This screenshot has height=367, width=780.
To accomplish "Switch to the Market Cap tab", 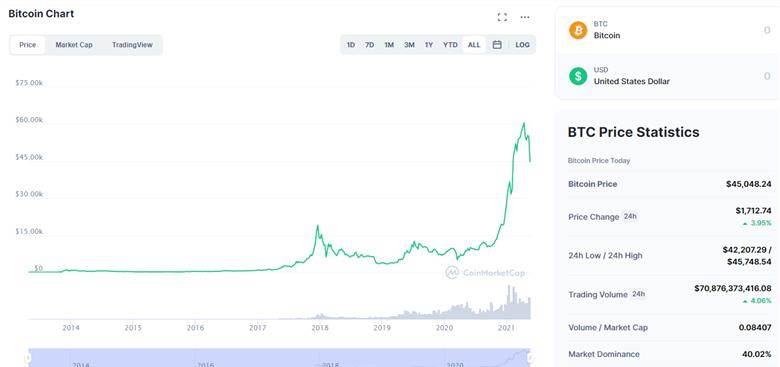I will [x=74, y=45].
